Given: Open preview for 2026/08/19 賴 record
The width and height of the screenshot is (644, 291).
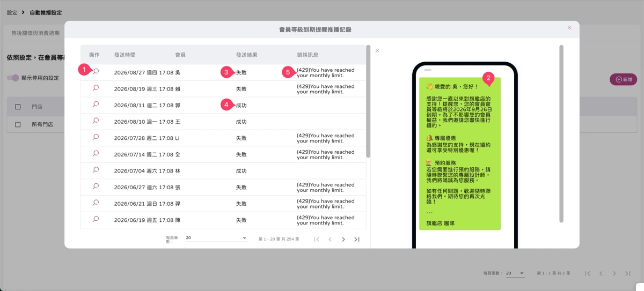Looking at the screenshot, I should (96, 88).
